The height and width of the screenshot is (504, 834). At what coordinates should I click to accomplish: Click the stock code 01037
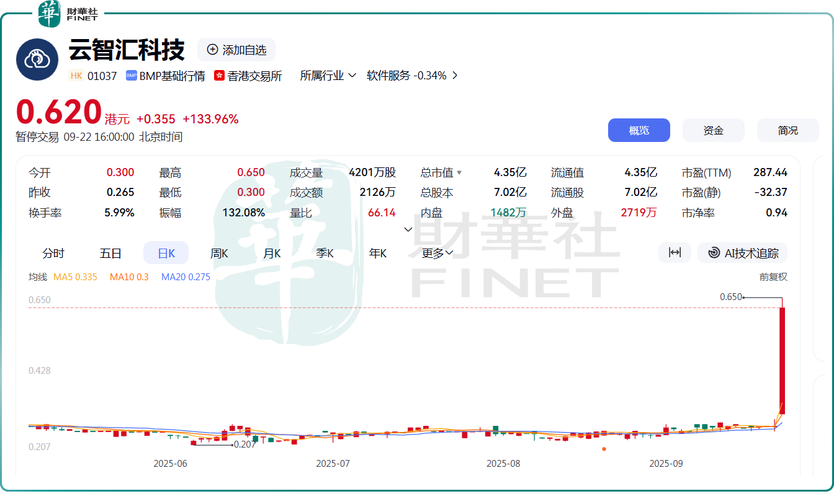(x=102, y=76)
